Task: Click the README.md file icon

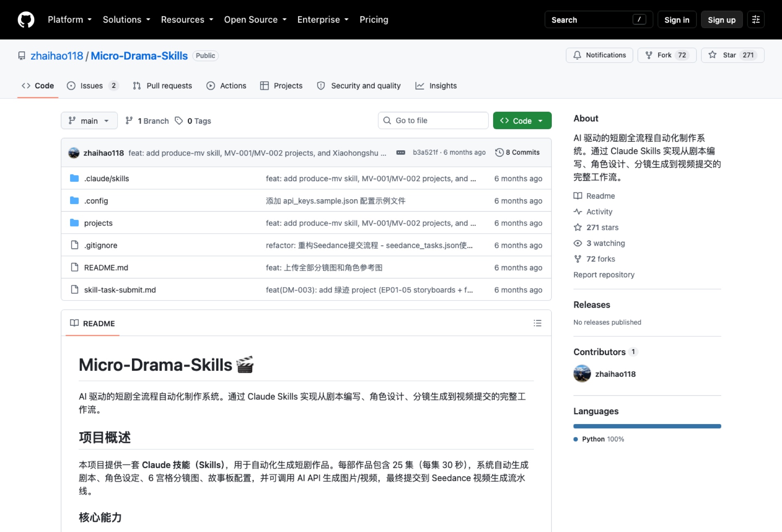Action: (75, 267)
